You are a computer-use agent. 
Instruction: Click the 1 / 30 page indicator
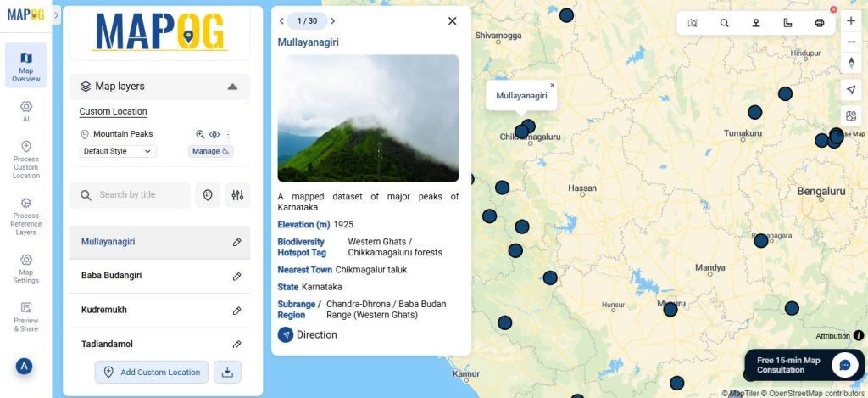[307, 21]
